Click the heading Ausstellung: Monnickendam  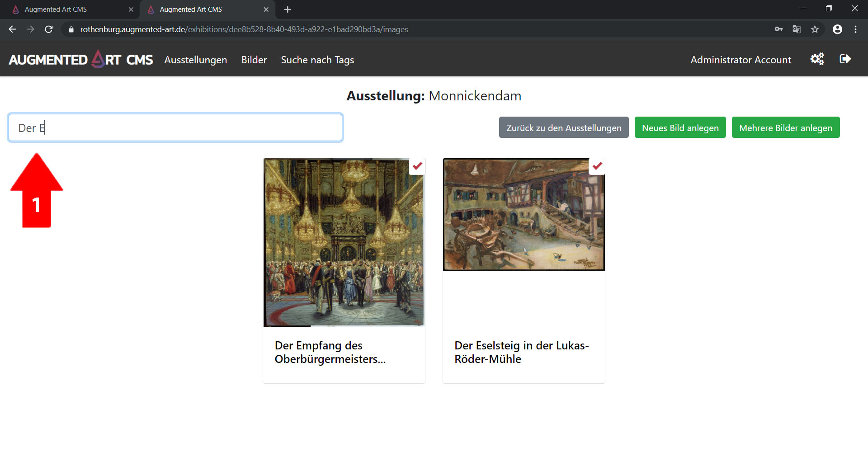(434, 96)
